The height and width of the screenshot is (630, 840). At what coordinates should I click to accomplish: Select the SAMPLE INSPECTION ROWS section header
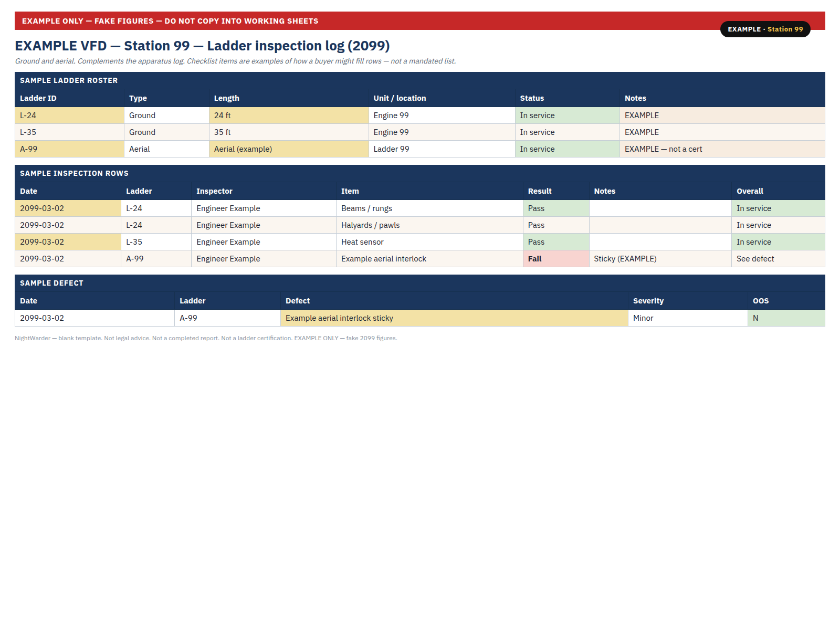tap(420, 173)
